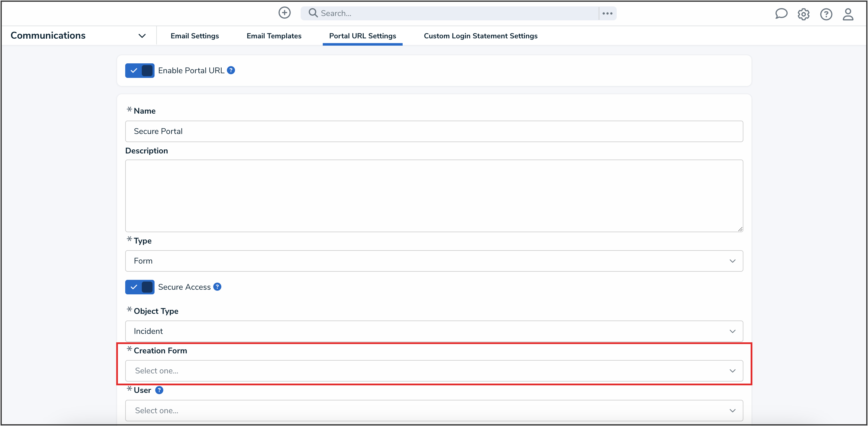
Task: Click help tooltip next to Secure Access
Action: pos(217,287)
